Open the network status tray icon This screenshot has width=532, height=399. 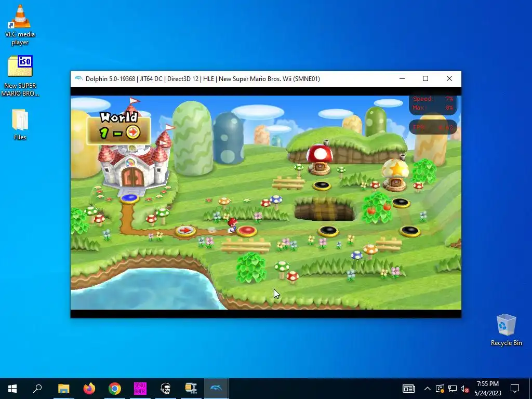(x=453, y=389)
